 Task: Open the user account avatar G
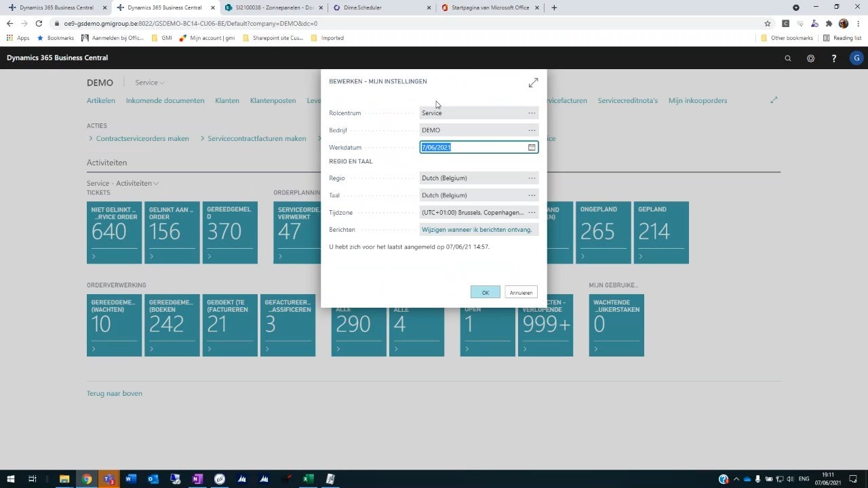click(x=856, y=58)
